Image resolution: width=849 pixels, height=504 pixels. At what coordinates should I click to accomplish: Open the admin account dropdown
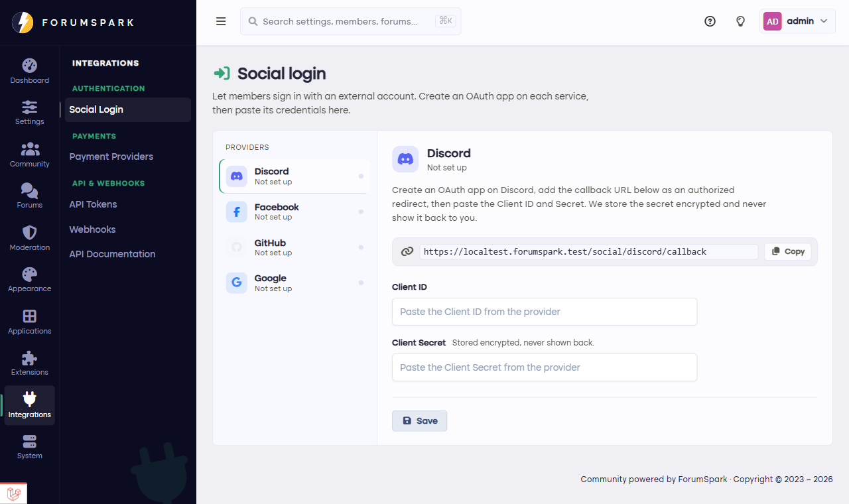click(797, 21)
